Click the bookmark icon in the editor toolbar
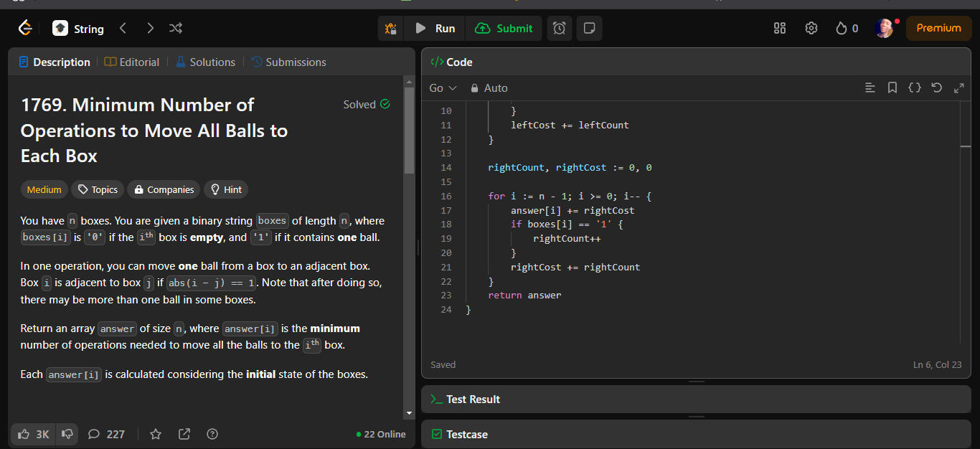The height and width of the screenshot is (449, 980). [x=892, y=88]
